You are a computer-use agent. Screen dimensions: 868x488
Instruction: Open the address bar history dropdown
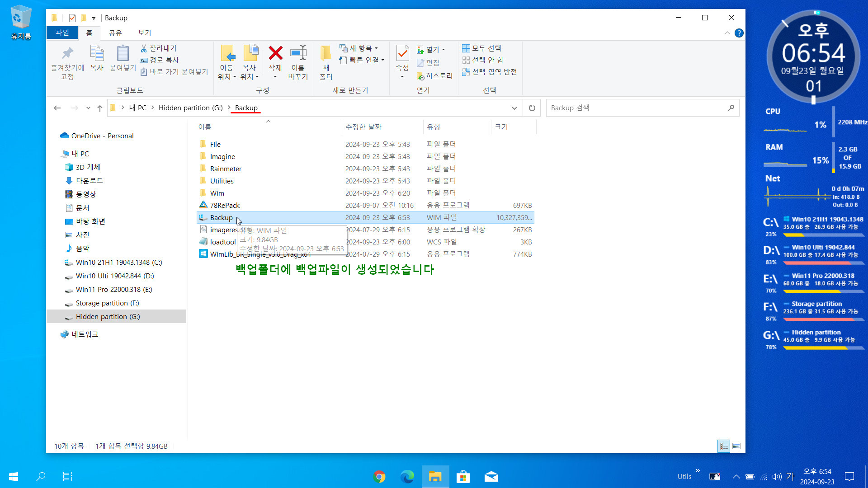[x=514, y=108]
